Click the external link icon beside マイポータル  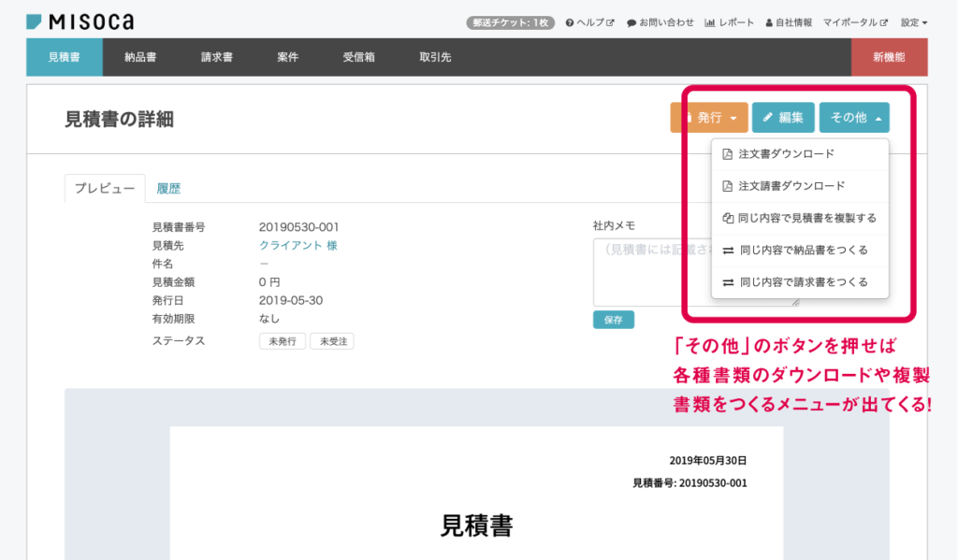click(883, 22)
